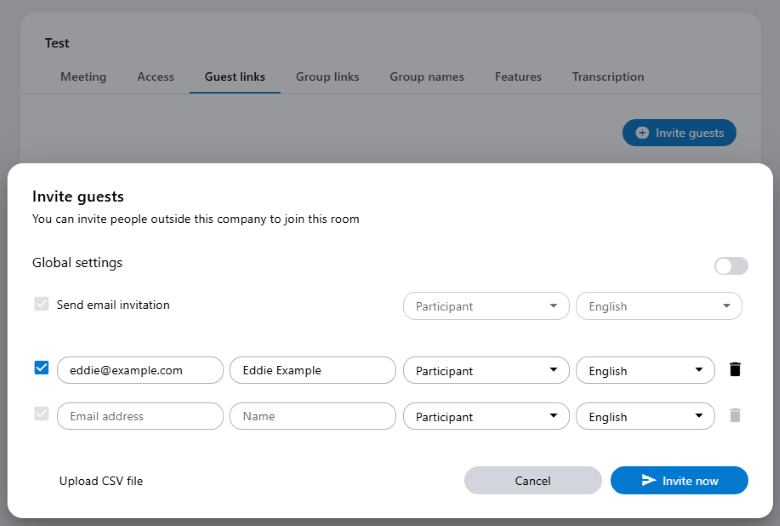Click Upload CSV file
The width and height of the screenshot is (780, 526).
tap(101, 481)
